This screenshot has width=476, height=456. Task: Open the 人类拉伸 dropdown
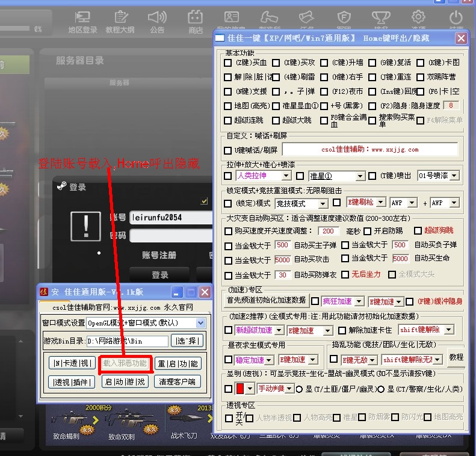(x=264, y=176)
